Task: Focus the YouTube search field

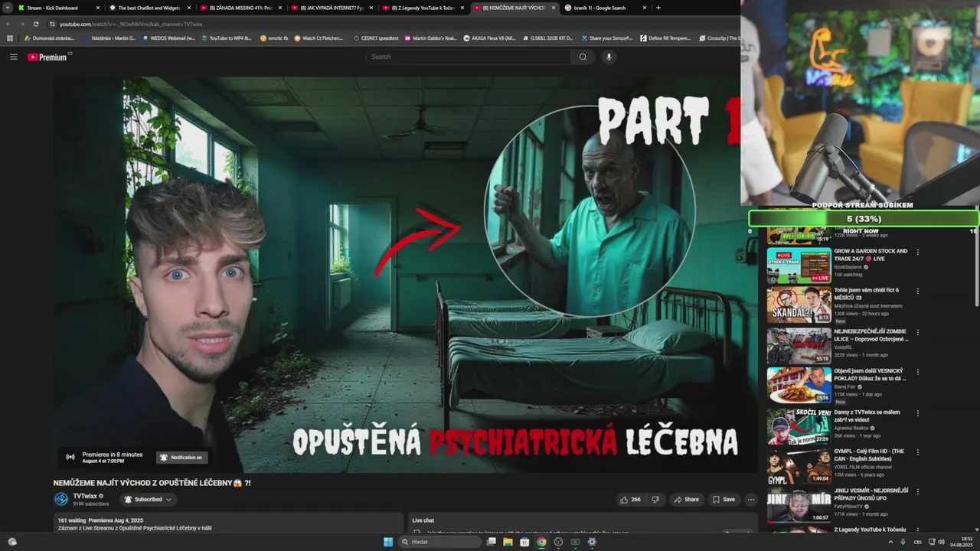Action: [469, 57]
